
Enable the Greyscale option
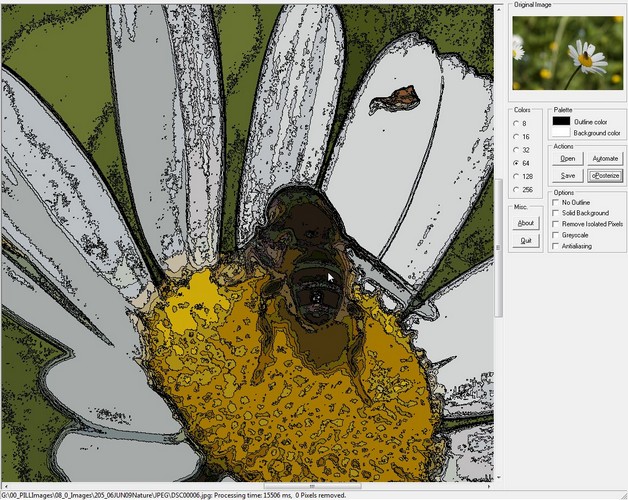(556, 235)
